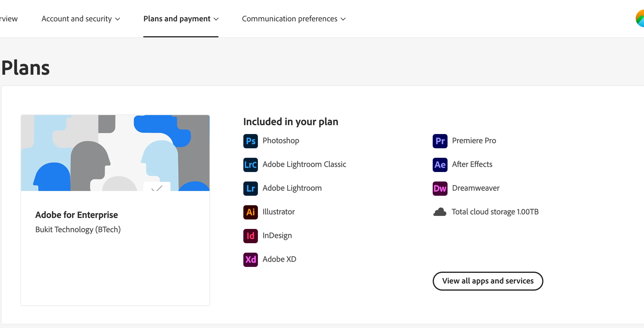Click the cloud storage icon
The image size is (644, 328).
click(x=440, y=212)
